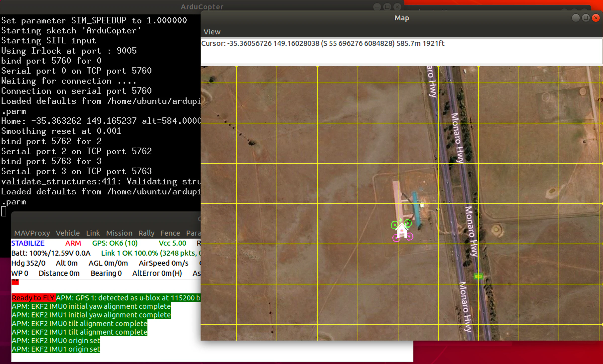This screenshot has height=364, width=603.
Task: Open the Vehicle menu
Action: (68, 233)
